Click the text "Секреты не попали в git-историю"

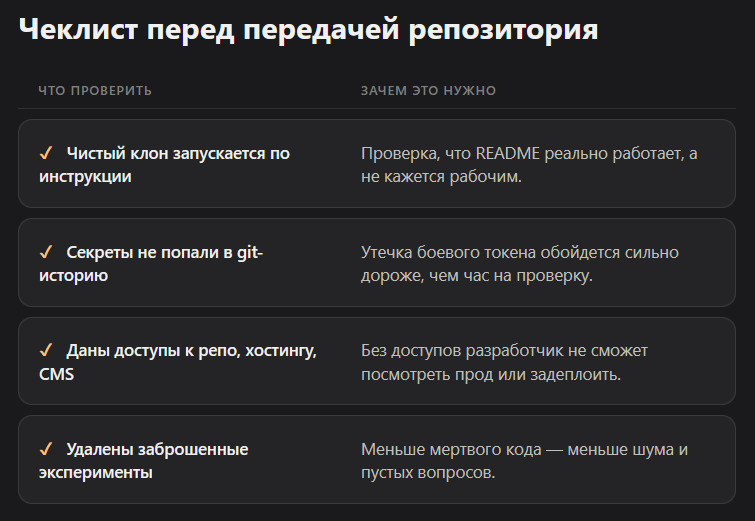click(x=151, y=264)
